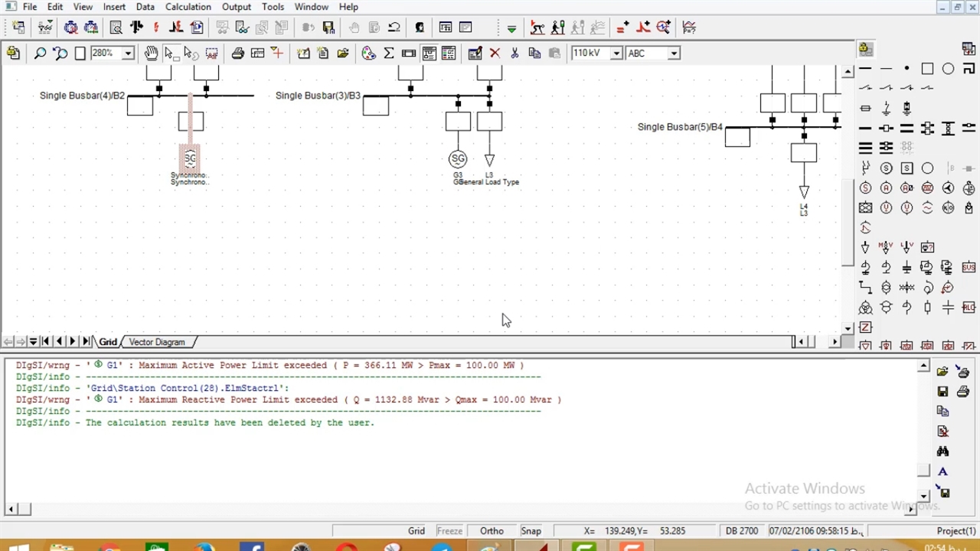980x551 pixels.
Task: Toggle the Freeze mode in status bar
Action: (x=449, y=531)
